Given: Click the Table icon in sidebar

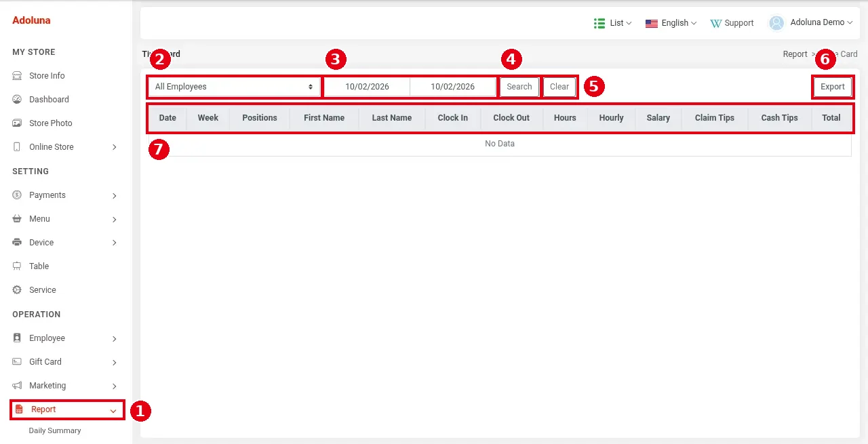Looking at the screenshot, I should [x=17, y=266].
